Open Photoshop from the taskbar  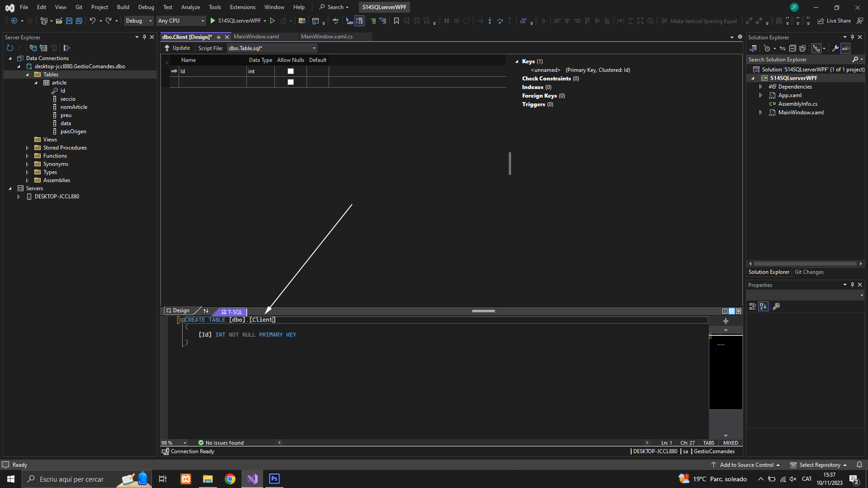pyautogui.click(x=274, y=479)
